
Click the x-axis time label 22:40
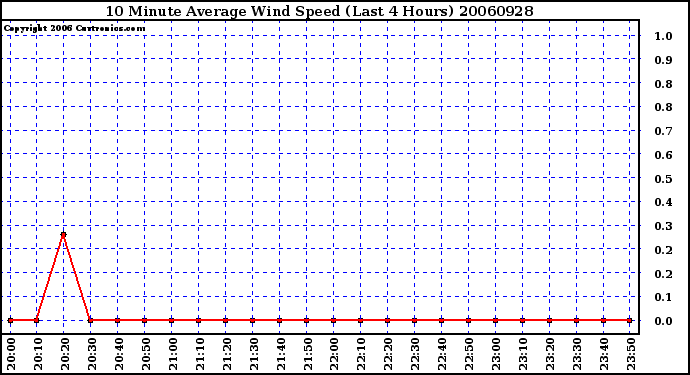click(442, 354)
